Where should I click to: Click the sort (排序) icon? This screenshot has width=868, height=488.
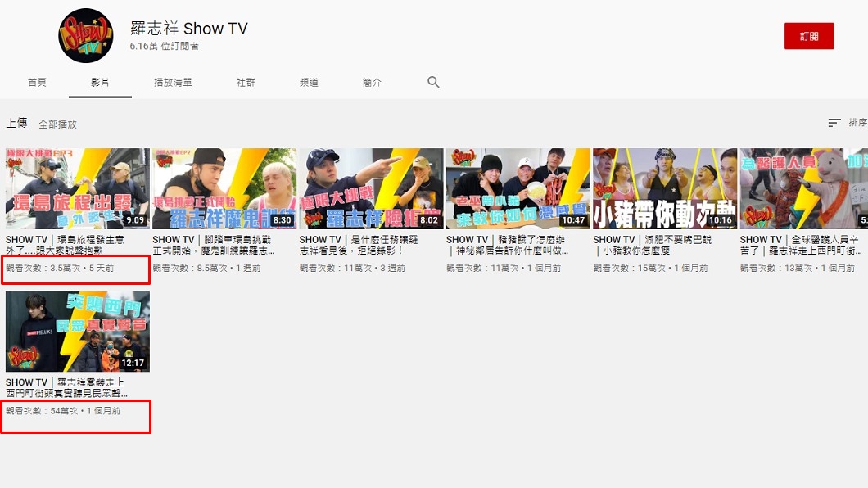click(834, 122)
